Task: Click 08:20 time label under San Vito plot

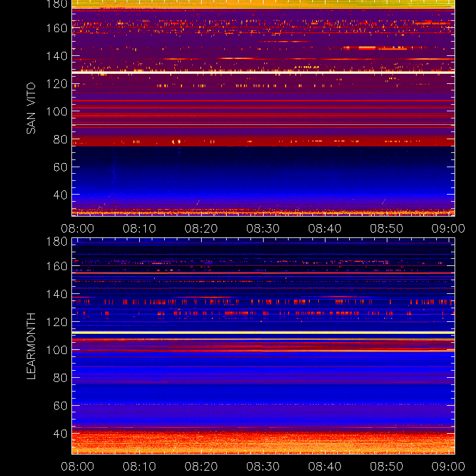Action: pos(201,228)
